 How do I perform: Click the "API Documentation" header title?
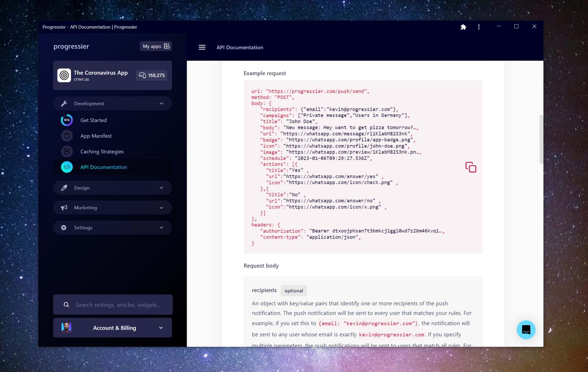pyautogui.click(x=240, y=47)
